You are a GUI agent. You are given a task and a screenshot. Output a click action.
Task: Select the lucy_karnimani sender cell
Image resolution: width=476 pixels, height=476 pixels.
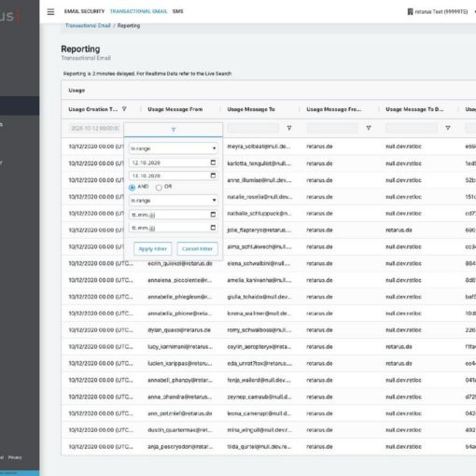[x=180, y=346]
